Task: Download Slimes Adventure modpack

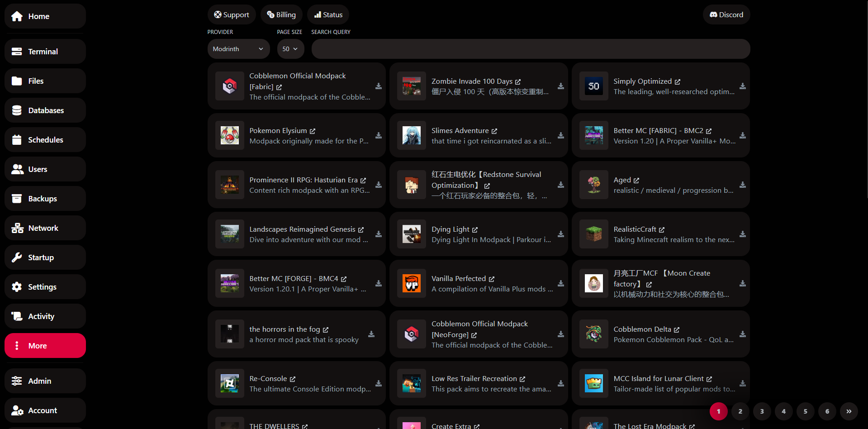Action: 560,135
